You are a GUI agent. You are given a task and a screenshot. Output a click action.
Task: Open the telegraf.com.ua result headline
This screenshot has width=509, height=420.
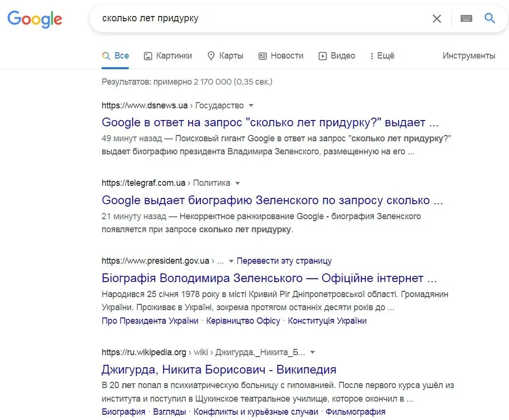click(272, 200)
